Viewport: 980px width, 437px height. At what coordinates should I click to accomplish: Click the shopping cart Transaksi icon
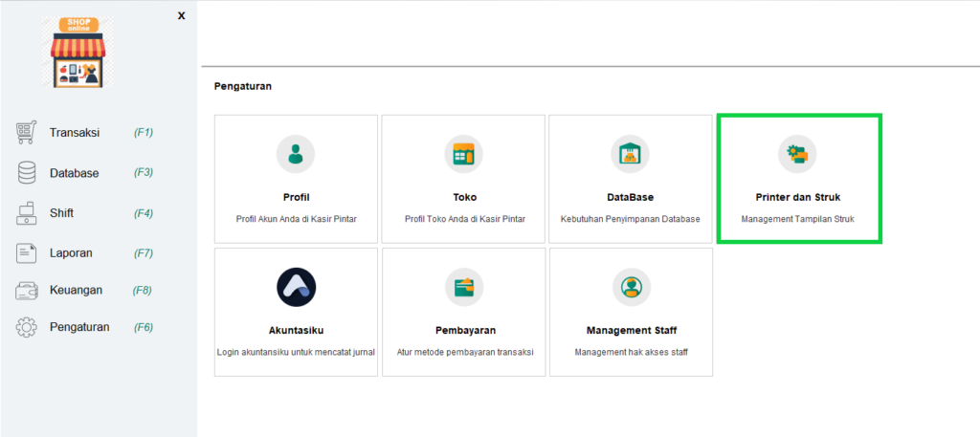[27, 133]
